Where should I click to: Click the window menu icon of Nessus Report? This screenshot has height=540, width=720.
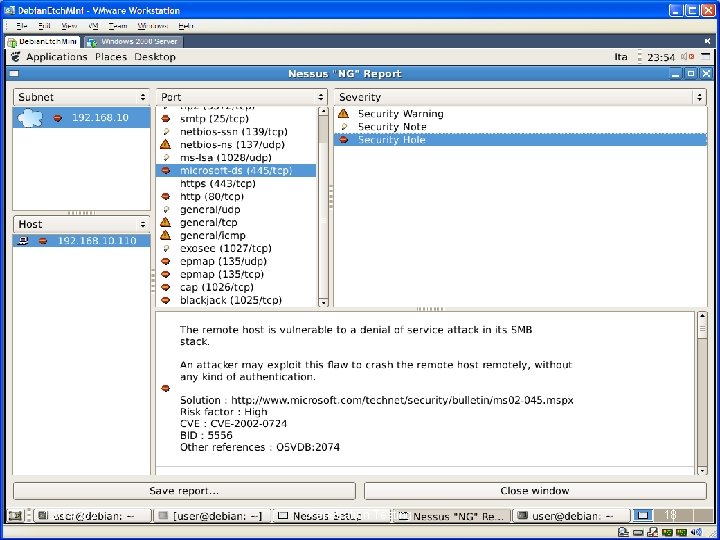pyautogui.click(x=14, y=73)
